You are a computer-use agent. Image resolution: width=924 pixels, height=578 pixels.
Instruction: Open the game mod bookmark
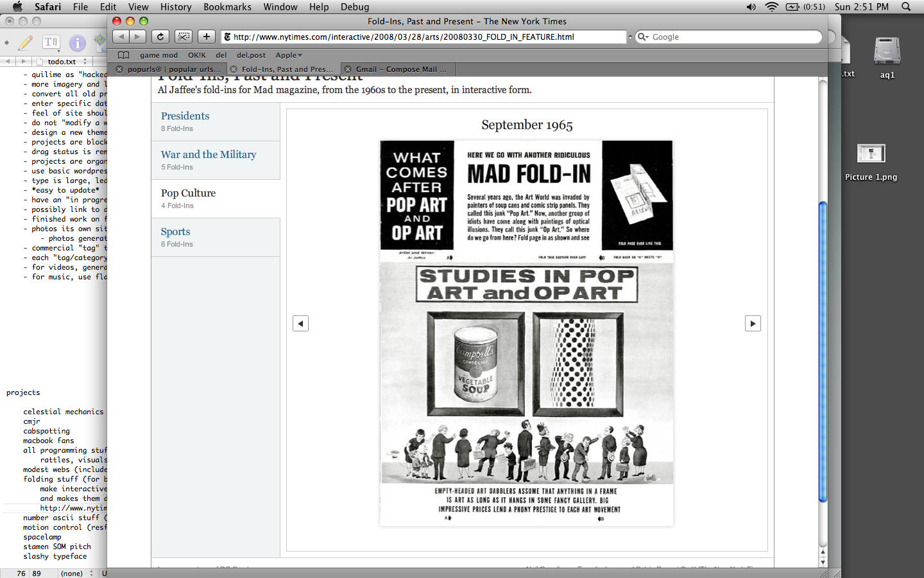pyautogui.click(x=158, y=55)
